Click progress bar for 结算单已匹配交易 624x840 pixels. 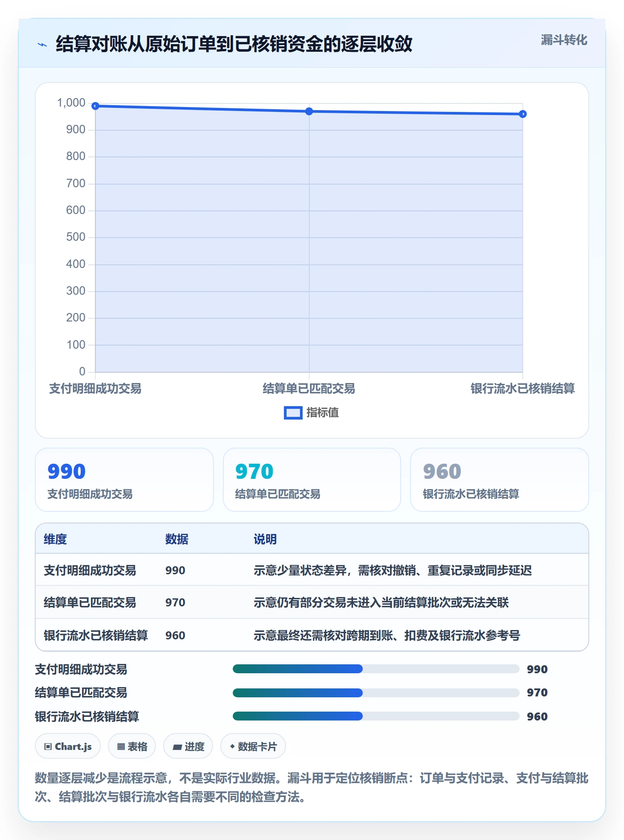[376, 693]
